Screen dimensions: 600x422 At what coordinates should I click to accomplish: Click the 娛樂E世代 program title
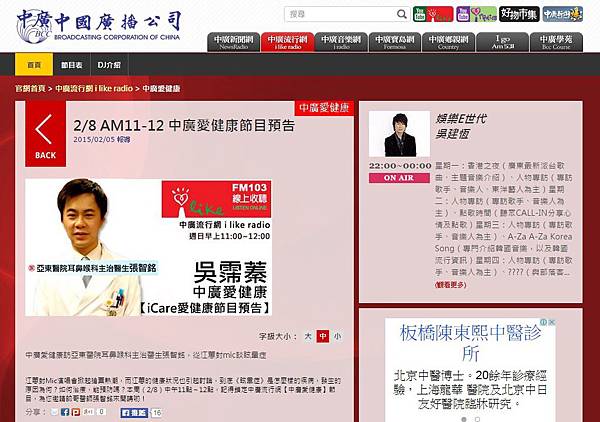click(x=461, y=119)
